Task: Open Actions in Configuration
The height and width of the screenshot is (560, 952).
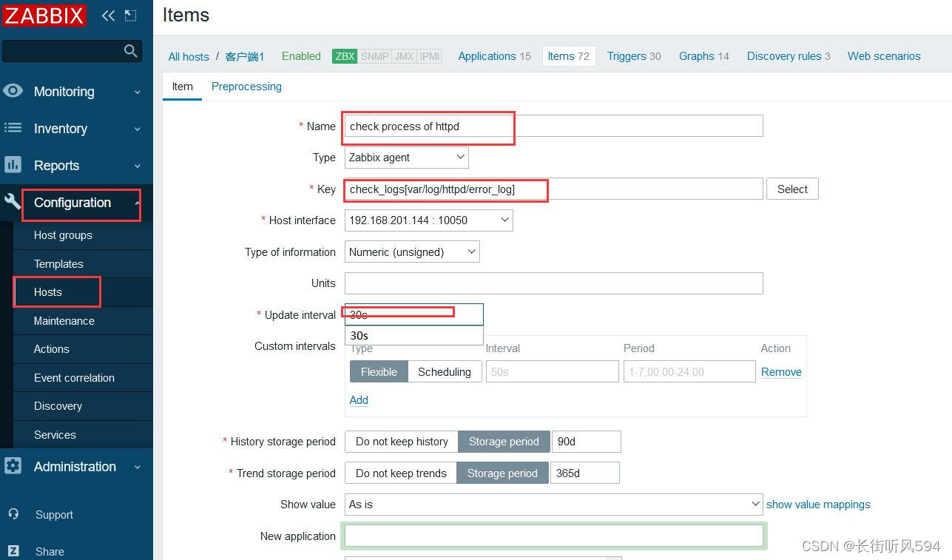Action: pyautogui.click(x=83, y=349)
